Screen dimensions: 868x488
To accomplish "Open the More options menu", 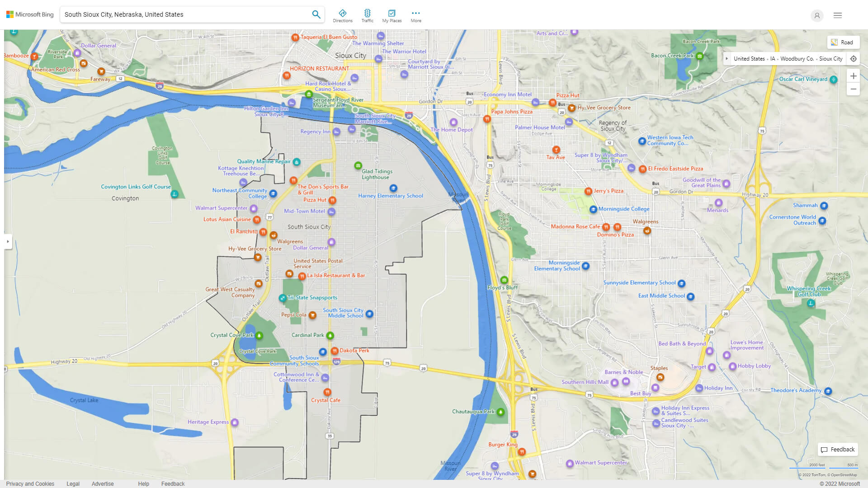I will (415, 14).
